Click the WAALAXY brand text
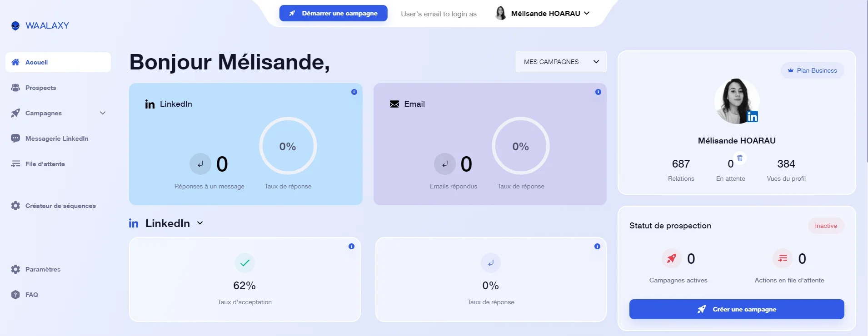Screen dimensions: 868x336 click(x=47, y=26)
